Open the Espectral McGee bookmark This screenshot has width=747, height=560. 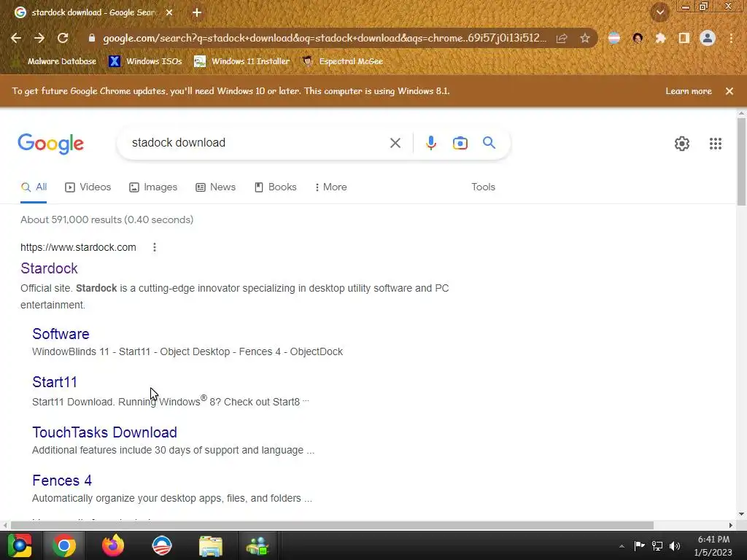pos(343,61)
